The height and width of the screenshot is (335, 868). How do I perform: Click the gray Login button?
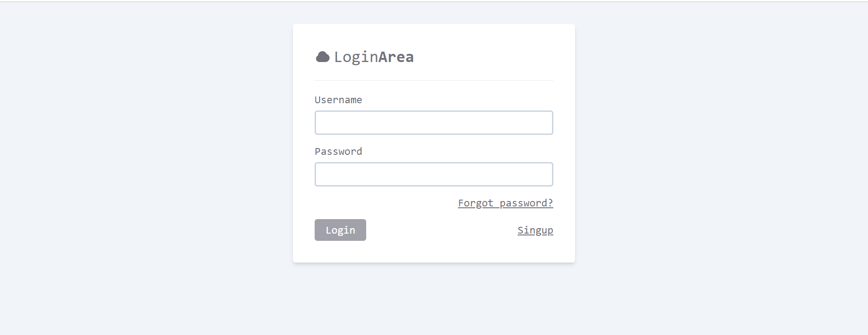point(340,230)
